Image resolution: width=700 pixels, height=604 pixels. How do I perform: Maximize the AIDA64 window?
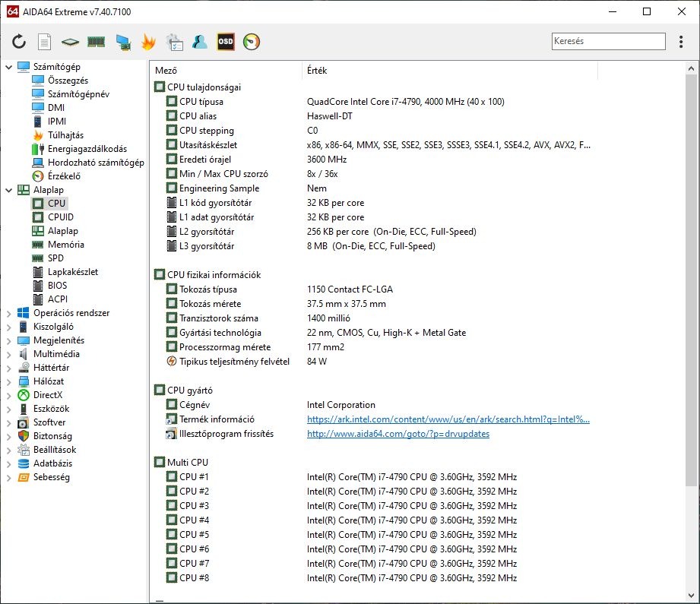pyautogui.click(x=647, y=11)
